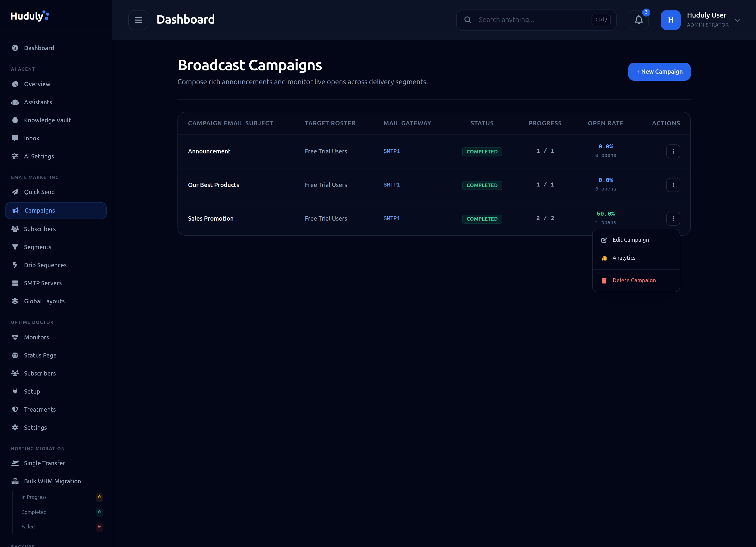Click the magnifier search icon
756x547 pixels.
468,20
